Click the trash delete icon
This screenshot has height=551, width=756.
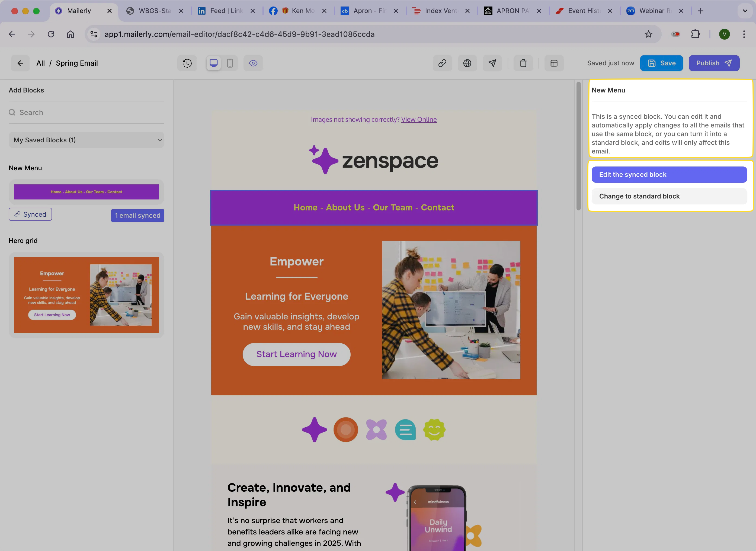(x=523, y=63)
